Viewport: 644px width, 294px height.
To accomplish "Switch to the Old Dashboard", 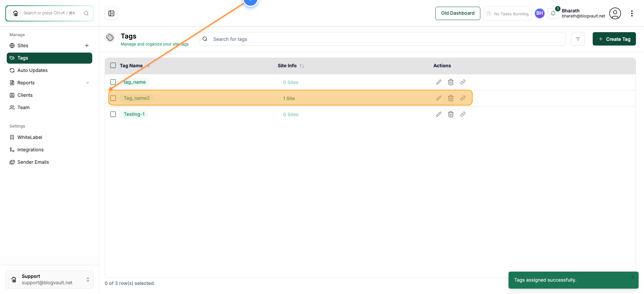I will [458, 13].
